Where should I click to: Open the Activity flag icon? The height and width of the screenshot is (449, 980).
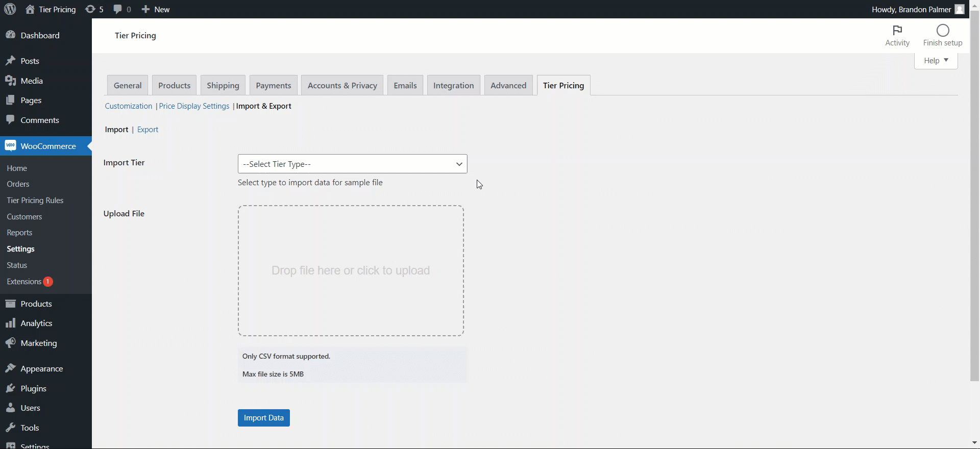click(897, 30)
